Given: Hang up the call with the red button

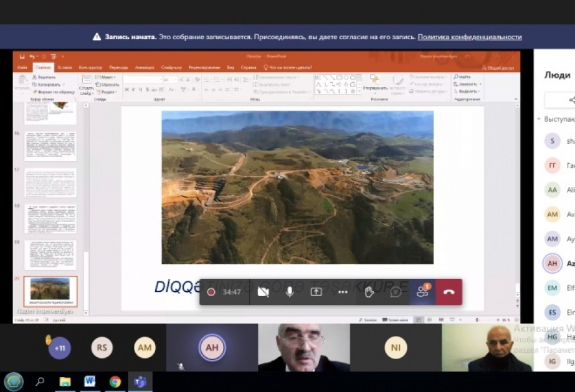Looking at the screenshot, I should tap(449, 292).
